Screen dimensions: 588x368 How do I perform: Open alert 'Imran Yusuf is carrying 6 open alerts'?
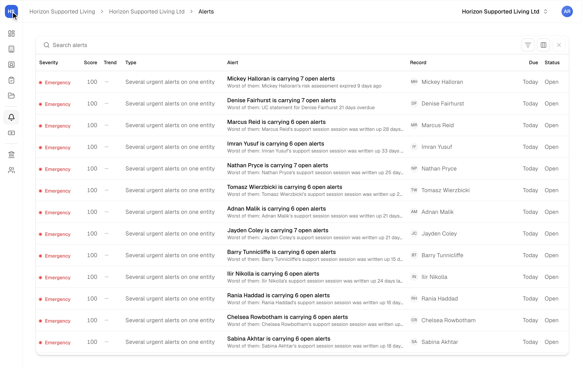click(x=276, y=144)
